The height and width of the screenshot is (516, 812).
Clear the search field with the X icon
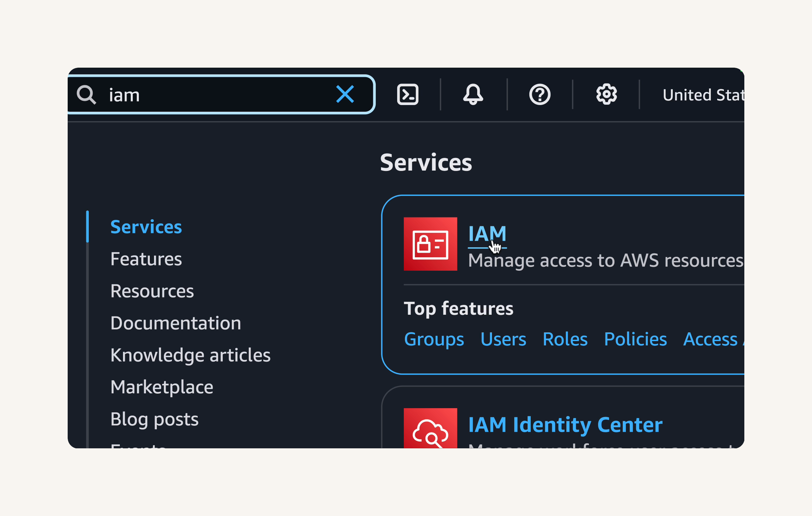pos(345,94)
